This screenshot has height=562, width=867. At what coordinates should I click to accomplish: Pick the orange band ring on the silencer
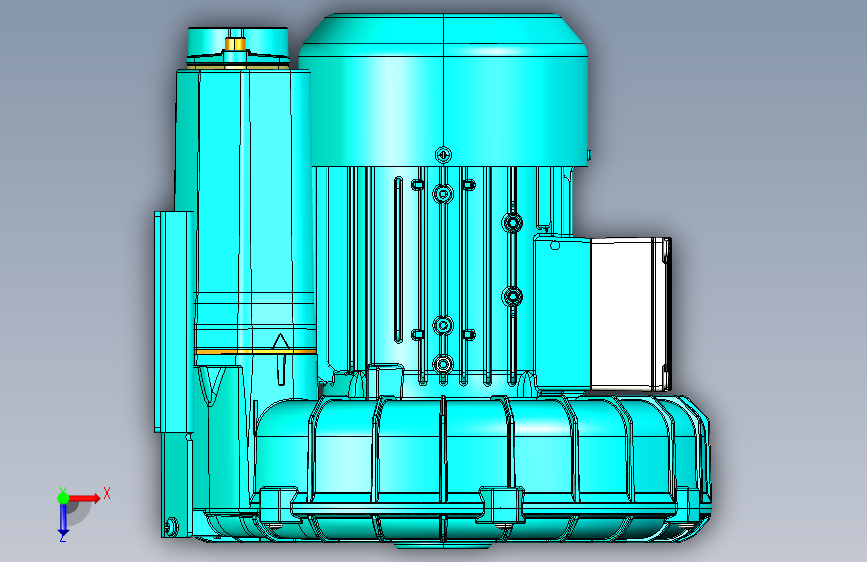click(x=255, y=352)
